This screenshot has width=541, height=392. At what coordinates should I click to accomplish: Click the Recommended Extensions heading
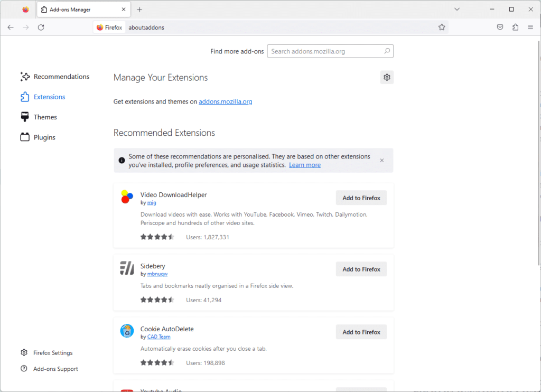coord(164,133)
